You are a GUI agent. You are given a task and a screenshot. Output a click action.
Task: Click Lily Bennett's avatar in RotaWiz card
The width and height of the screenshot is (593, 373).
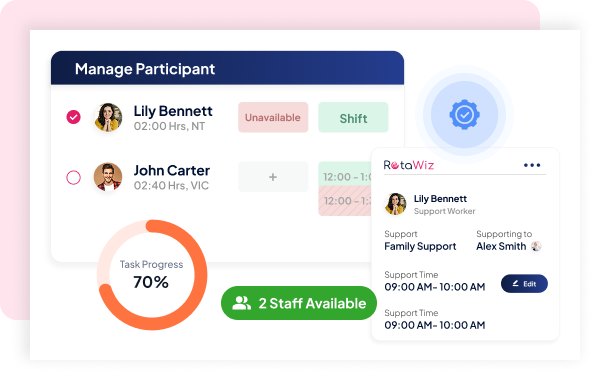coord(396,204)
